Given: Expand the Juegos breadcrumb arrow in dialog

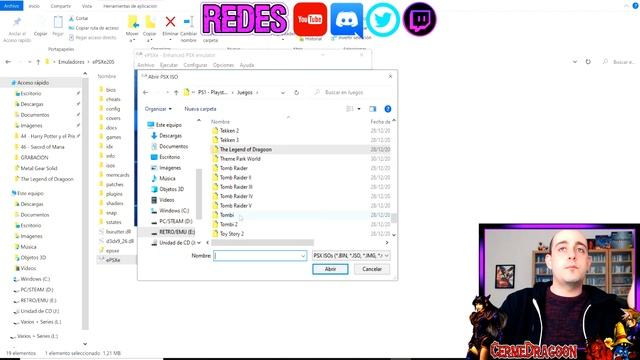Looking at the screenshot, I should [258, 93].
